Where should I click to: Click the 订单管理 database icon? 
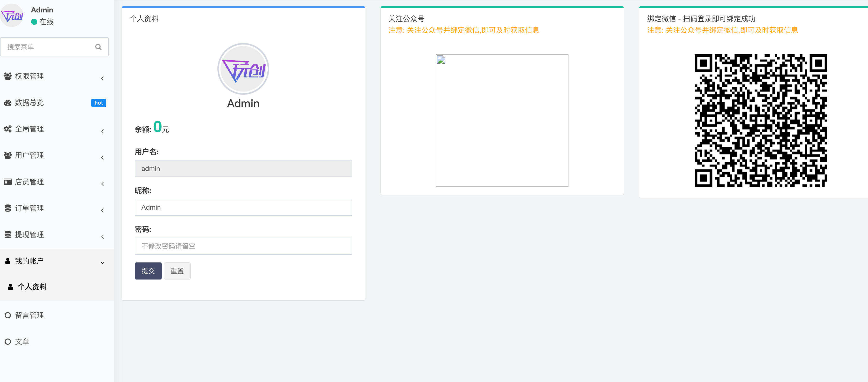[x=8, y=208]
